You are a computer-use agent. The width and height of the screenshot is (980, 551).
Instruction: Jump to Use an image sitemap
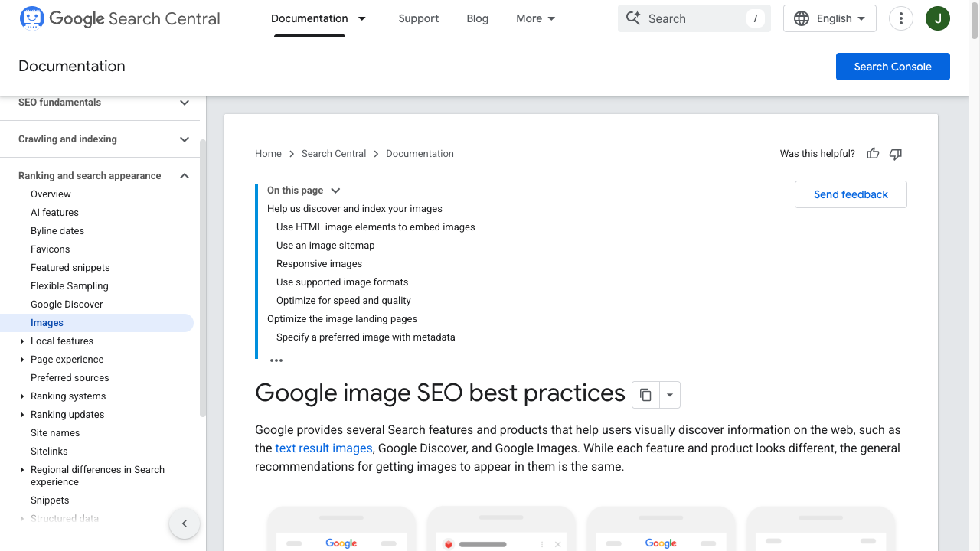click(325, 246)
